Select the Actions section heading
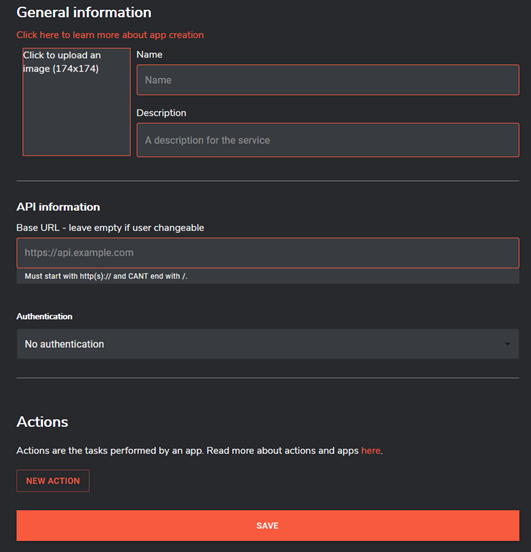 42,422
